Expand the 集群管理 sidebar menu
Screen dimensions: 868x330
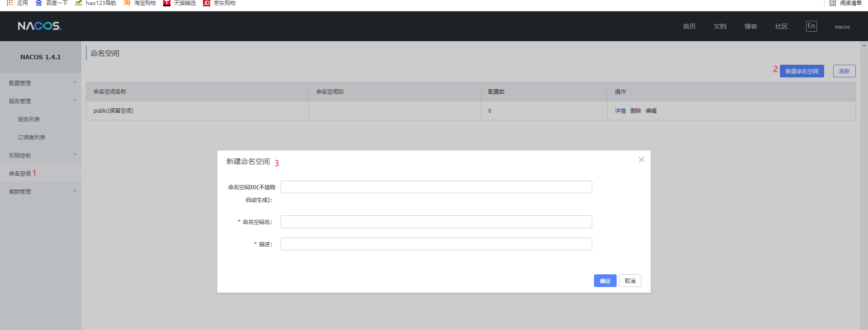point(41,191)
